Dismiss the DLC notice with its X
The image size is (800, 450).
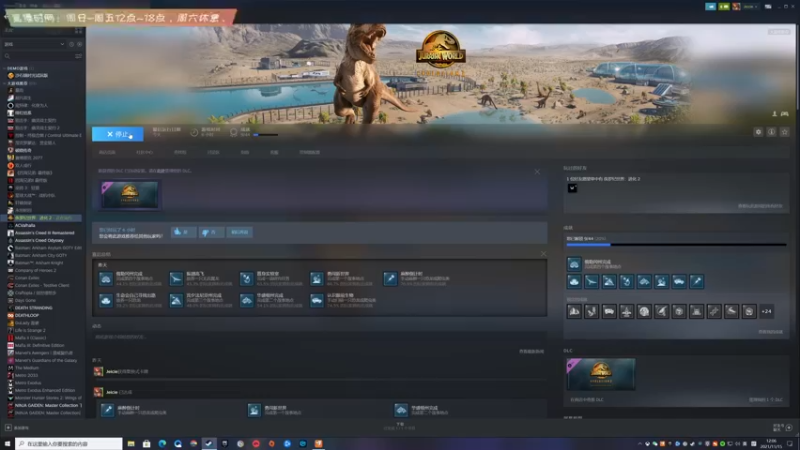(537, 171)
